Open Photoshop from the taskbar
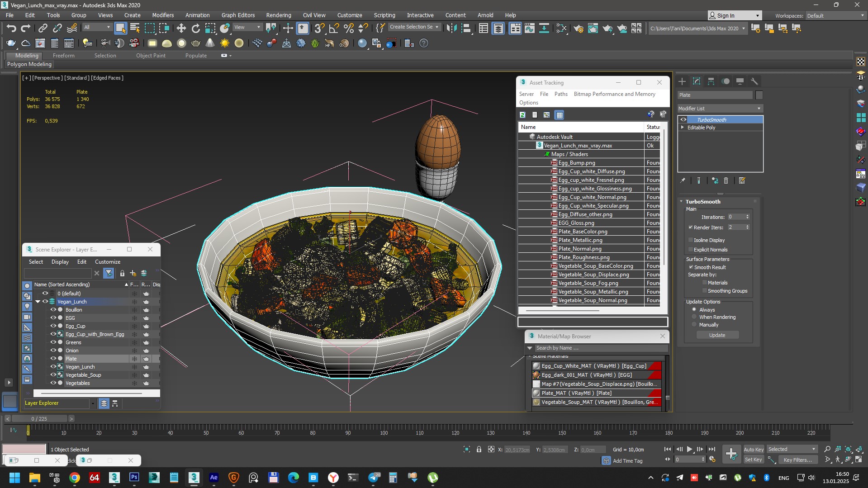Image resolution: width=868 pixels, height=488 pixels. coord(134,478)
